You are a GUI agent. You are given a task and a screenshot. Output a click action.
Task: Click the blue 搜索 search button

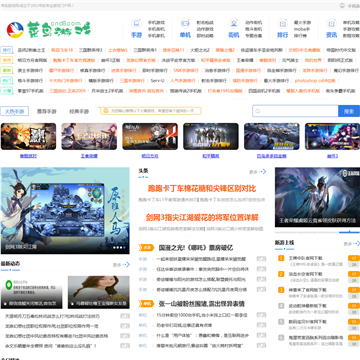[349, 111]
